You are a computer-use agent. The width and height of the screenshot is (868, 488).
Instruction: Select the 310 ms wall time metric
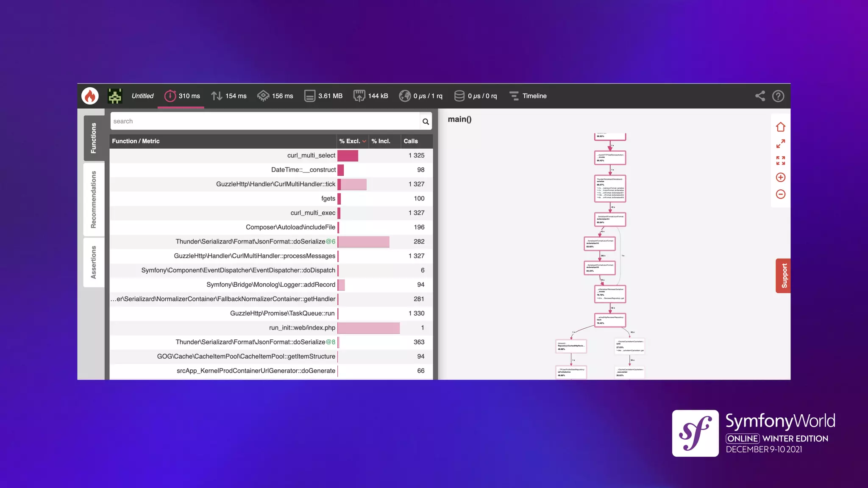[182, 96]
